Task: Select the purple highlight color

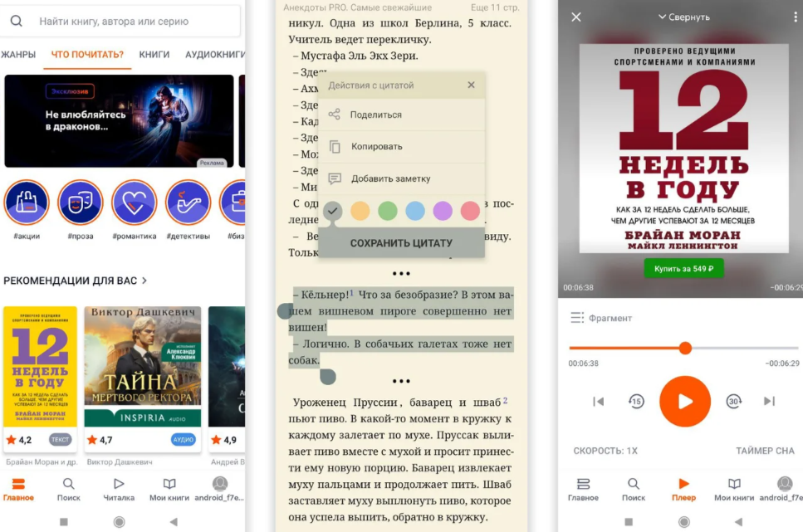Action: (x=443, y=211)
